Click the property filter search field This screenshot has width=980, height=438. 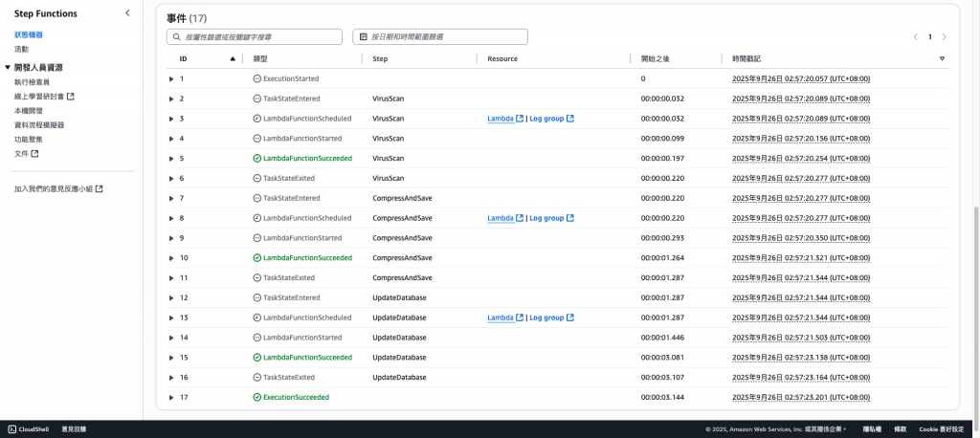[x=255, y=37]
